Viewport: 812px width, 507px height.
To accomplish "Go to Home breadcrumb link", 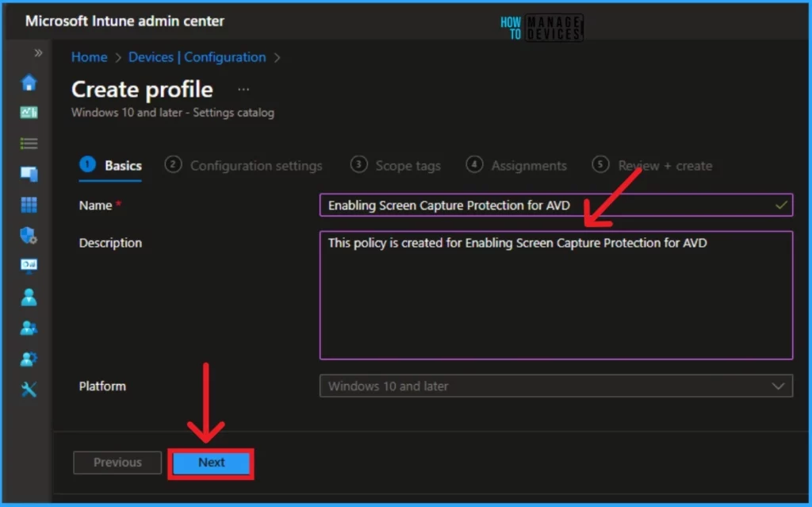I will [x=89, y=57].
